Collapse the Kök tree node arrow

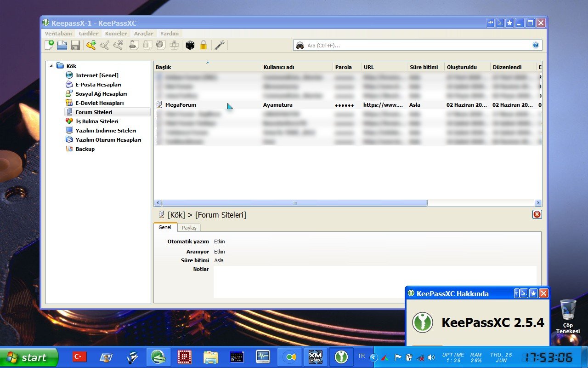[51, 66]
